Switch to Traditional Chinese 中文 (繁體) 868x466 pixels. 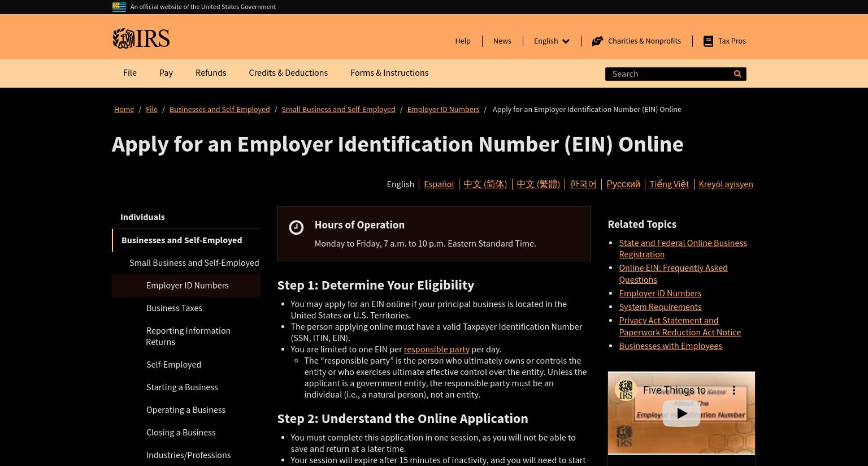538,184
